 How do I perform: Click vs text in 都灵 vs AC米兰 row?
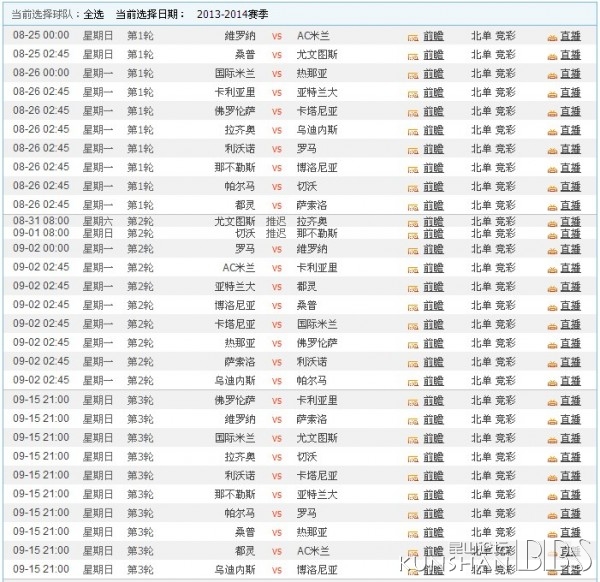tap(277, 552)
